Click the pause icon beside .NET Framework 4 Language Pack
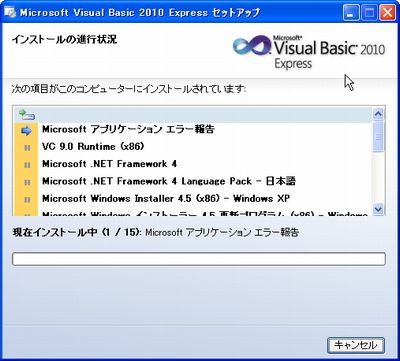 pos(27,182)
